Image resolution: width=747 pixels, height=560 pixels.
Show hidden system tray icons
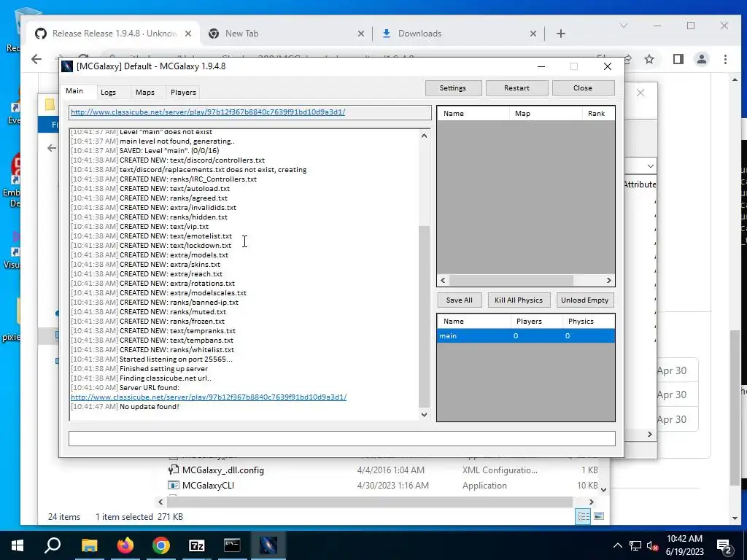[617, 545]
